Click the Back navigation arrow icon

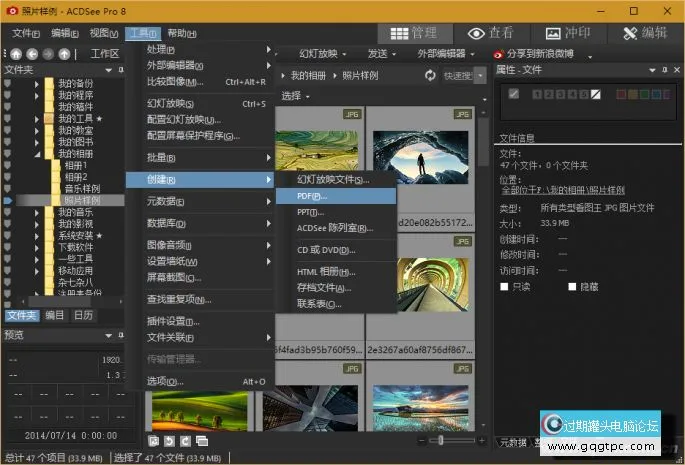(x=31, y=53)
